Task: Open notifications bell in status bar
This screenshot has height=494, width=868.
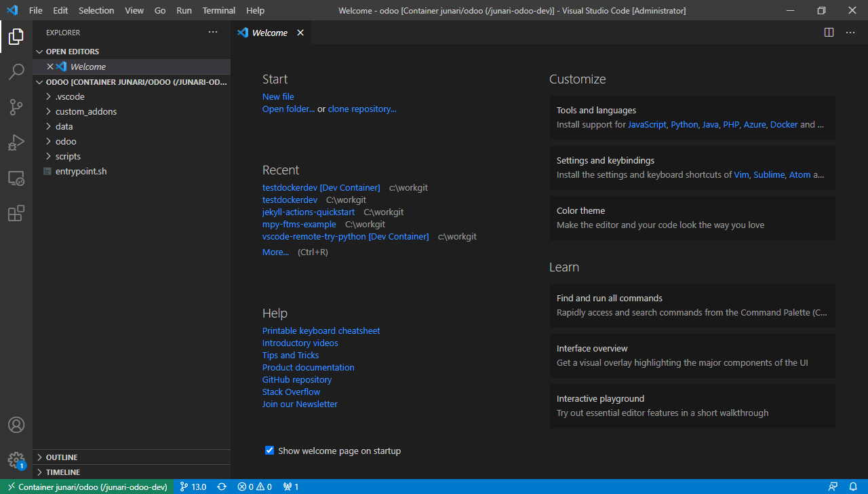Action: tap(853, 487)
